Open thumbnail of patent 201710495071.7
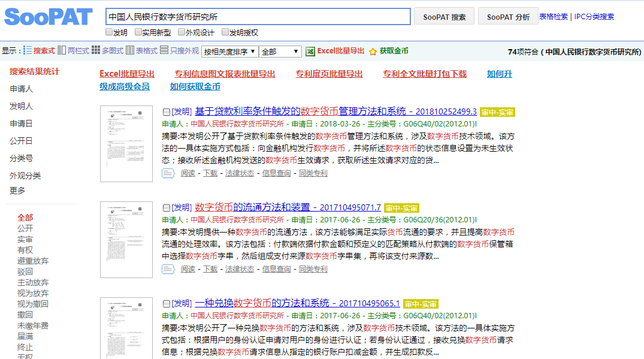The image size is (644, 359). click(126, 240)
